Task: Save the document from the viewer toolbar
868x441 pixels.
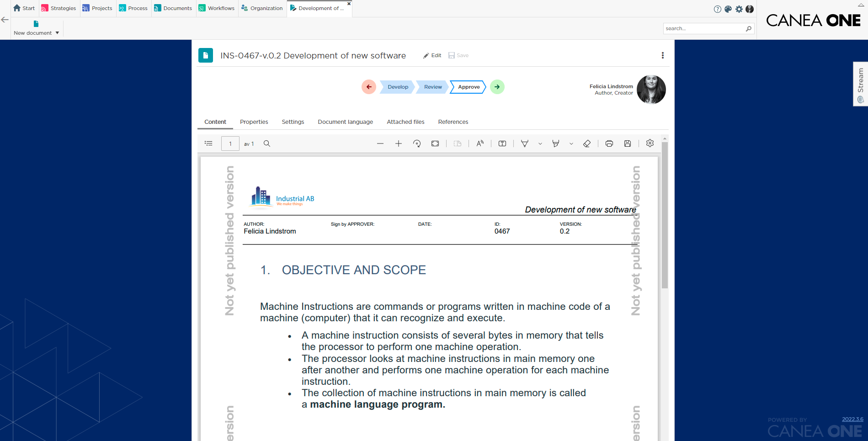Action: click(x=627, y=143)
